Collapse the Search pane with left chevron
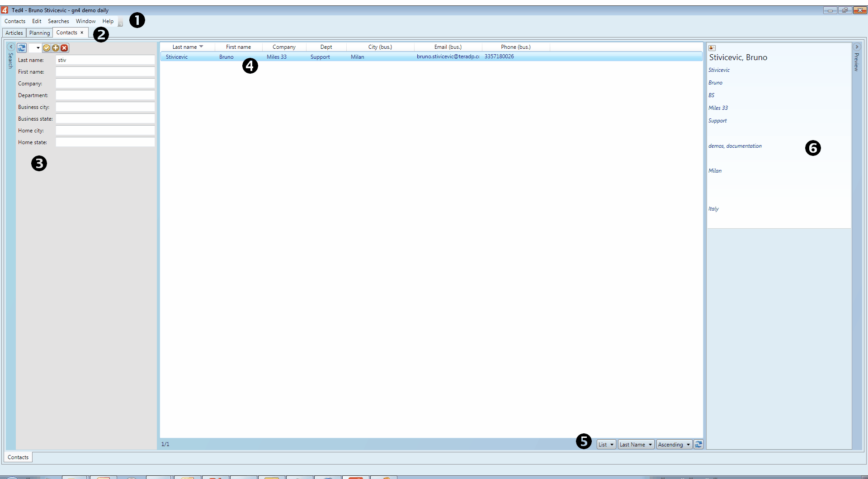 (11, 47)
